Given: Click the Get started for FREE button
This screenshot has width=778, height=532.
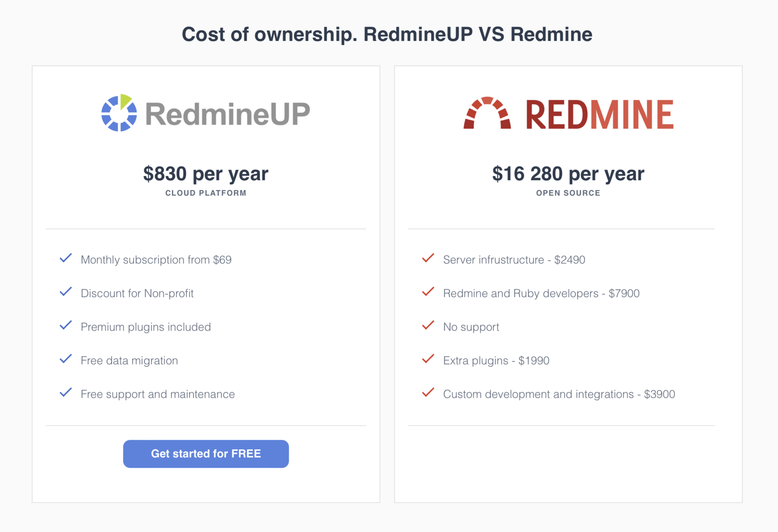Looking at the screenshot, I should point(206,453).
